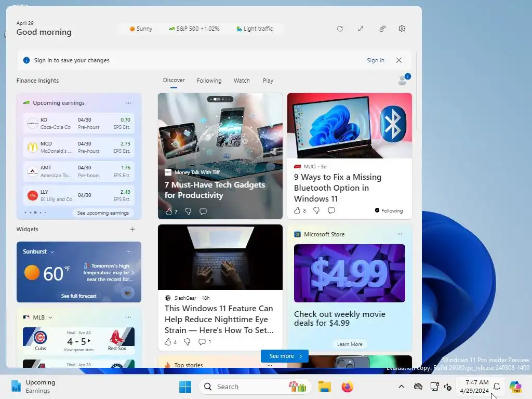Screen dimensions: 532x399
Task: Click the Sign in link
Action: [376, 60]
